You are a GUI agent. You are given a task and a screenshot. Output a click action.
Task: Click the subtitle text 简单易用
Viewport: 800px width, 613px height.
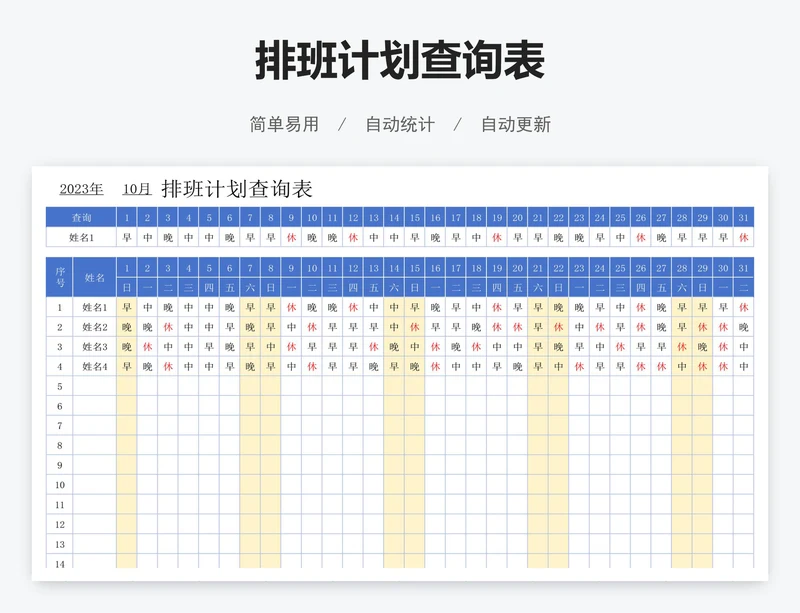[x=284, y=124]
